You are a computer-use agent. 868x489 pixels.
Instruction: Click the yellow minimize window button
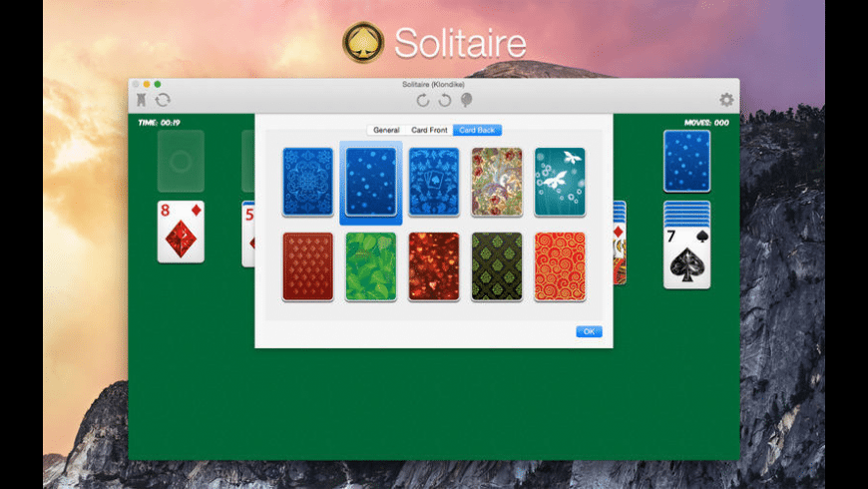pyautogui.click(x=147, y=84)
